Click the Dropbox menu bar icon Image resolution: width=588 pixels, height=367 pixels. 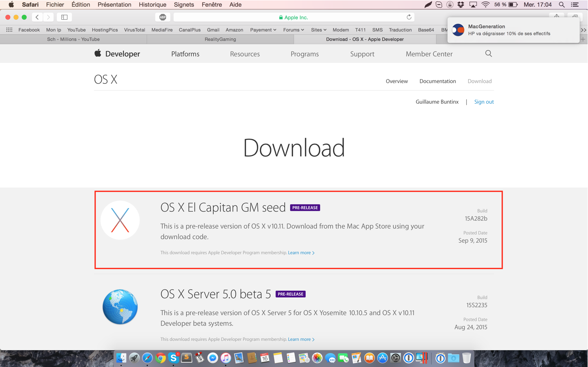461,4
